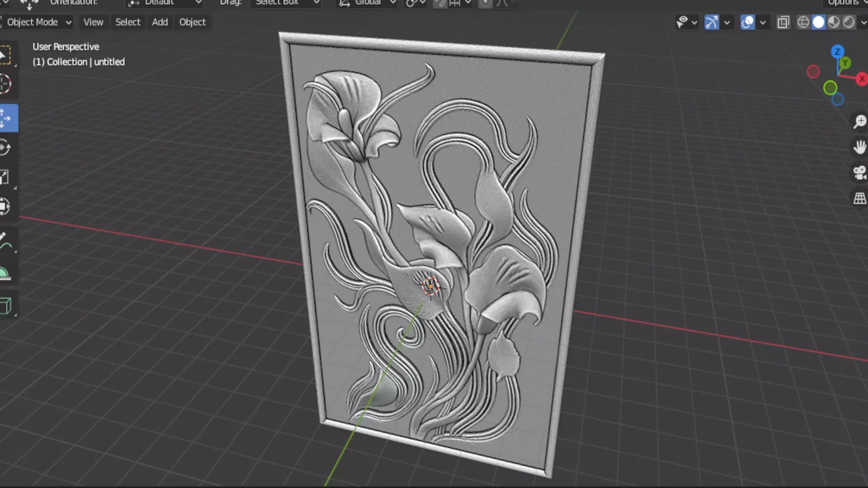Screen dimensions: 868x488
Task: Click the green negative Y gizmo circle
Action: pyautogui.click(x=830, y=88)
